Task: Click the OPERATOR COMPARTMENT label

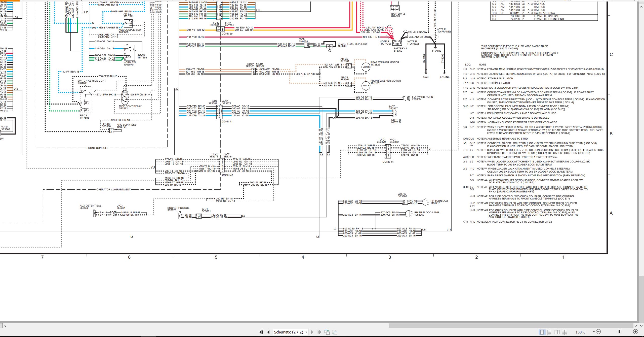Action: coord(113,190)
